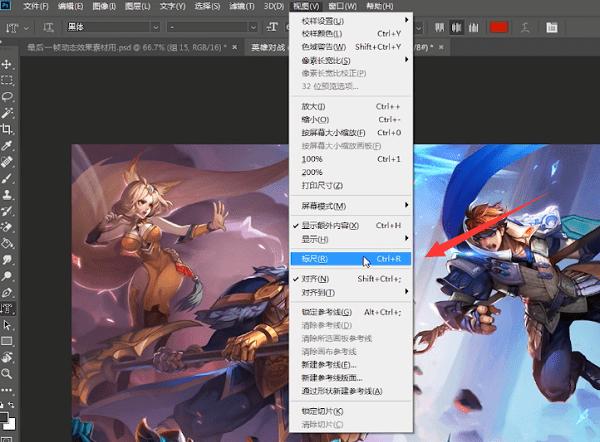Select the History Brush tool
This screenshot has height=442, width=600.
(x=7, y=211)
